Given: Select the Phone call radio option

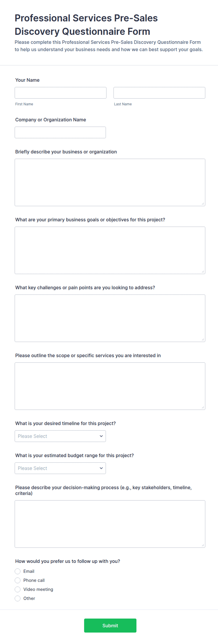Looking at the screenshot, I should pos(17,580).
